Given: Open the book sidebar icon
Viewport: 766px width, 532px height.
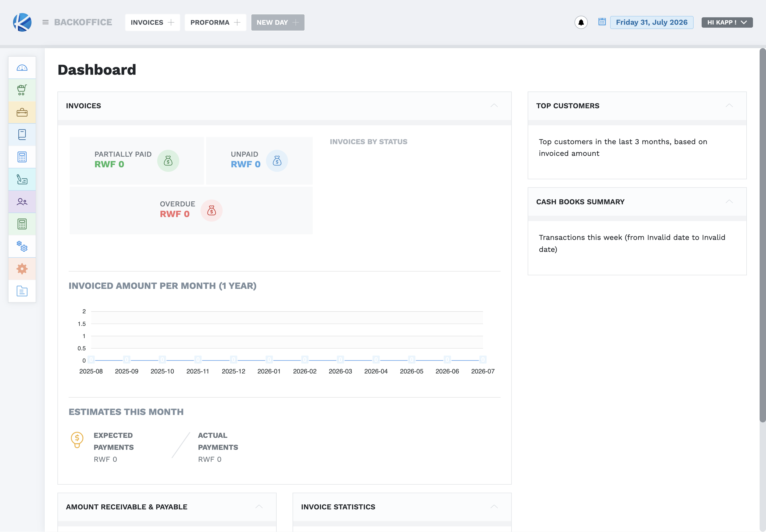Looking at the screenshot, I should click(x=22, y=135).
